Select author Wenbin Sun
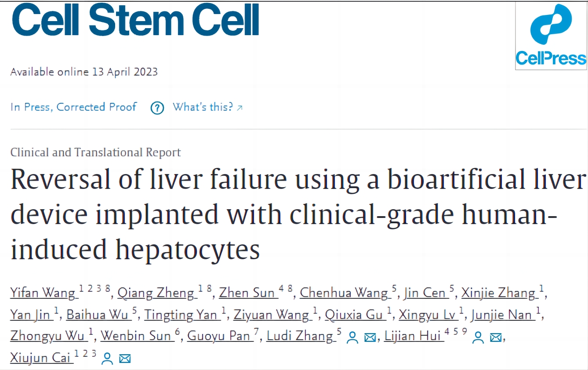Viewport: 588px width, 370px height. tap(136, 336)
